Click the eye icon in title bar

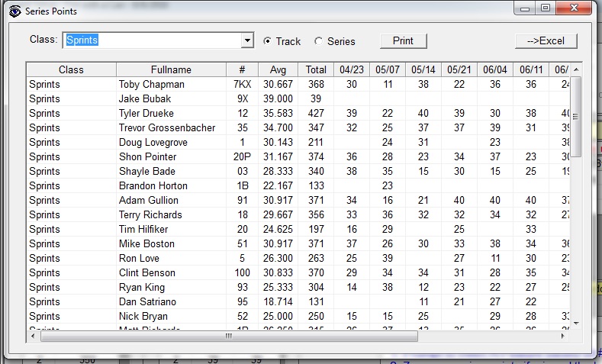click(13, 11)
